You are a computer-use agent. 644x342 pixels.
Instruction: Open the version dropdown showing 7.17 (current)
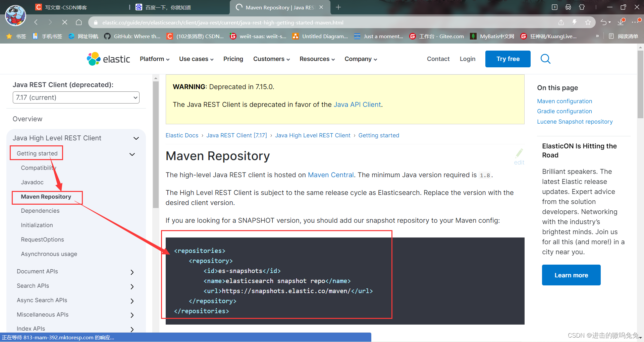(x=76, y=97)
